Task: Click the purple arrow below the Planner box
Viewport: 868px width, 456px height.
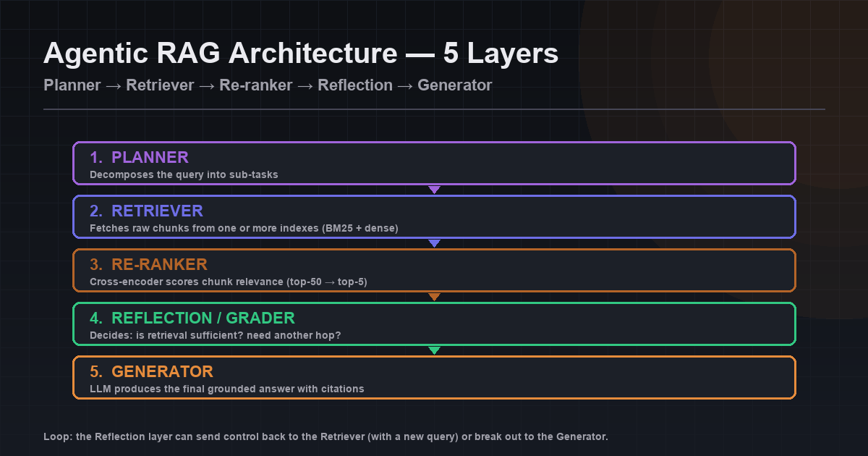Action: pos(434,190)
